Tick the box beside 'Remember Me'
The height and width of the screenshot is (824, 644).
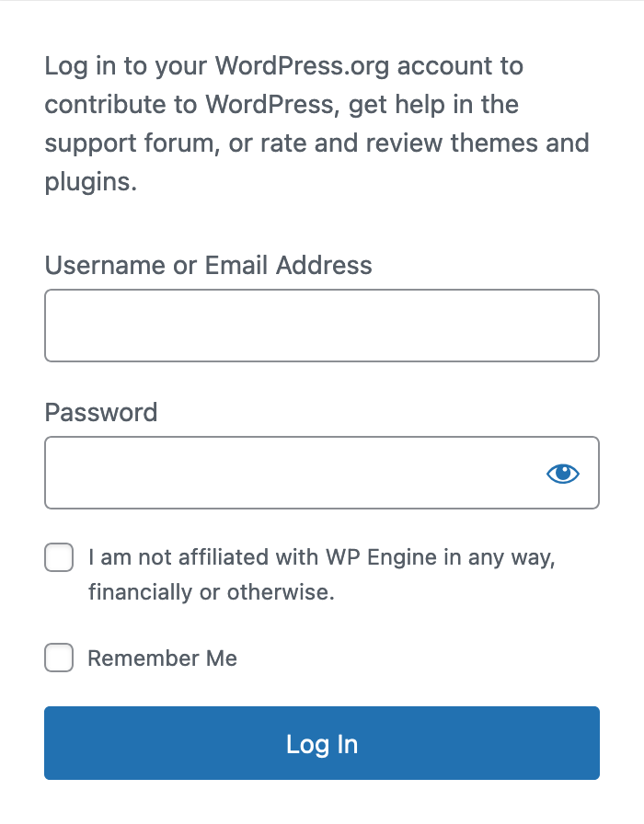59,658
